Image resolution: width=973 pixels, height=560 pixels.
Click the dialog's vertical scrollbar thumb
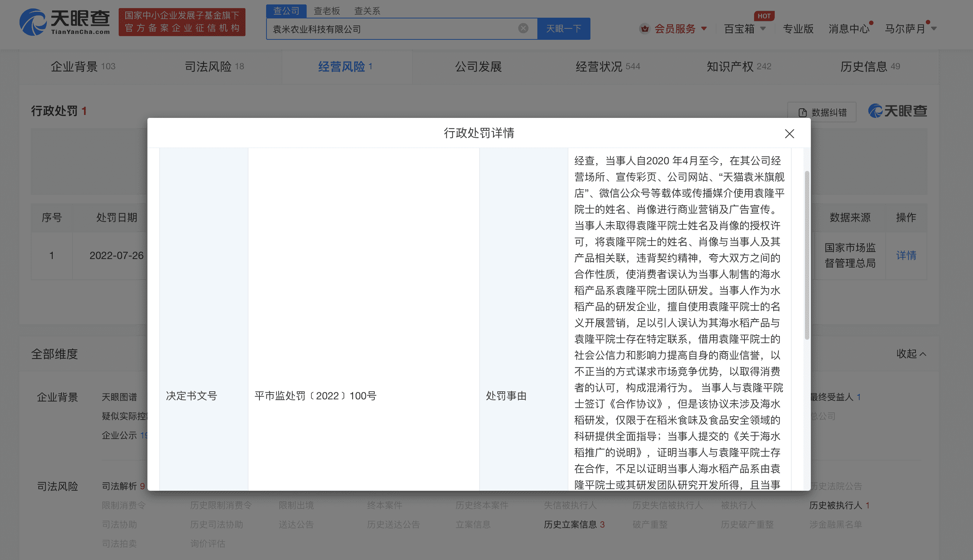806,255
